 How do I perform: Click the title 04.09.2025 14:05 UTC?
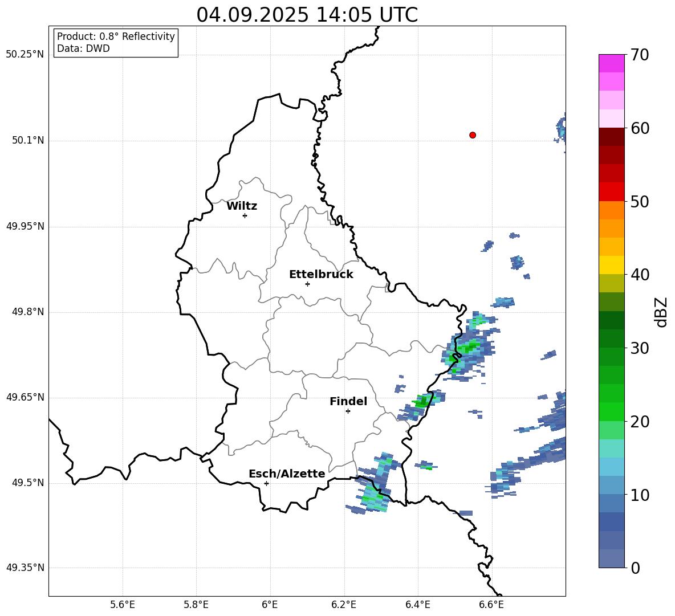307,15
